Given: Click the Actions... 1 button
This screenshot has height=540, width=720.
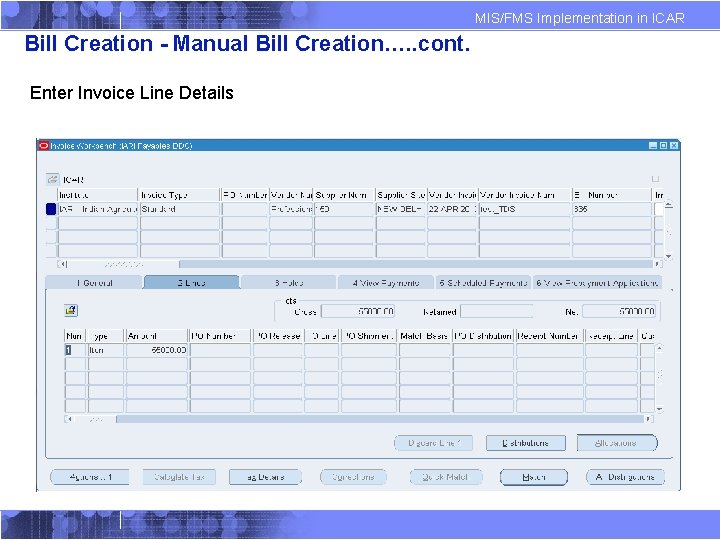Looking at the screenshot, I should (90, 477).
